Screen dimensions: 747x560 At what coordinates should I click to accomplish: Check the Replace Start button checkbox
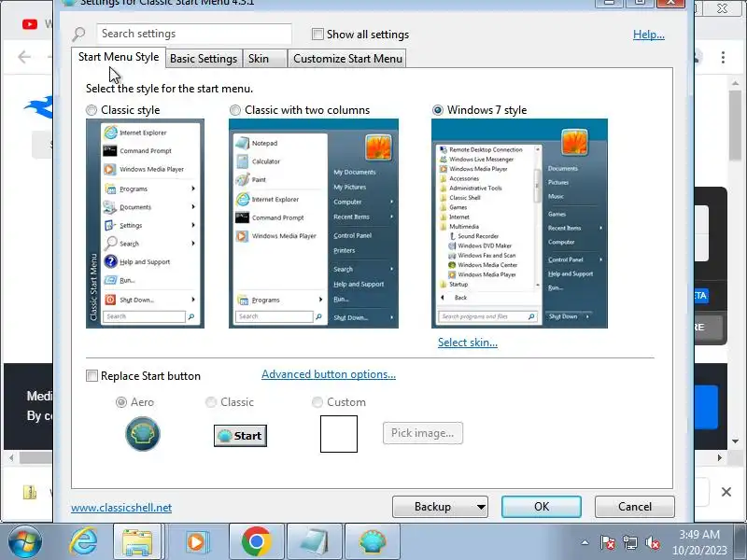[x=92, y=376]
